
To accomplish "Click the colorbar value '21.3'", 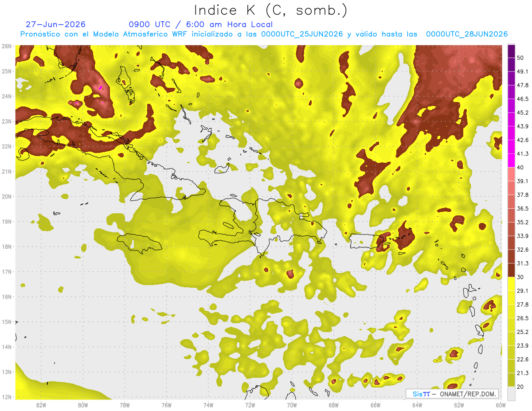I will pos(522,373).
